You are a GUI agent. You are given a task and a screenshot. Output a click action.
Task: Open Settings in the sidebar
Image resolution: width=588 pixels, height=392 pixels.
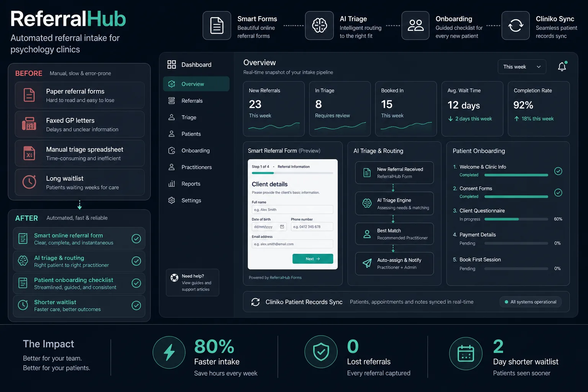[x=196, y=200]
